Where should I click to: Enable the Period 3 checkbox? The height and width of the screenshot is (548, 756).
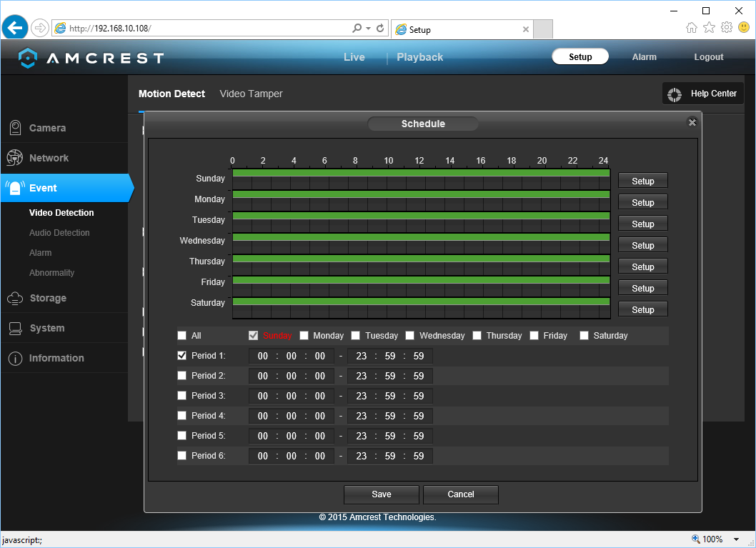181,396
